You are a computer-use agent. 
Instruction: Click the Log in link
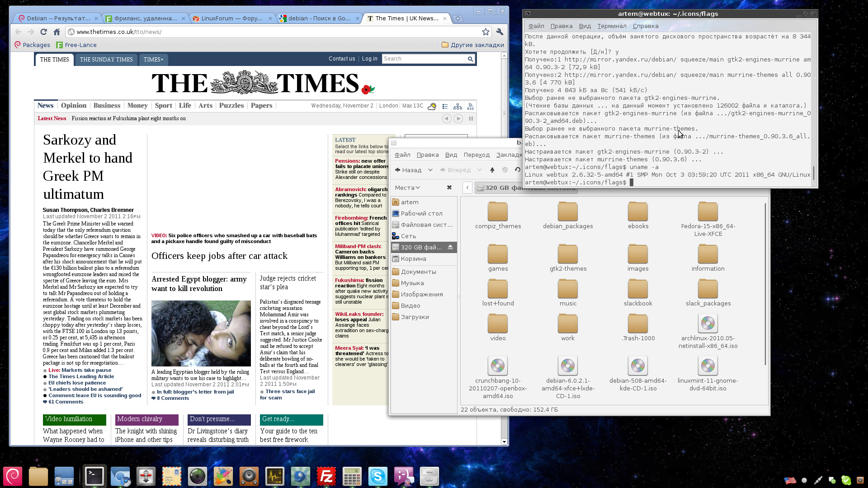[x=369, y=59]
